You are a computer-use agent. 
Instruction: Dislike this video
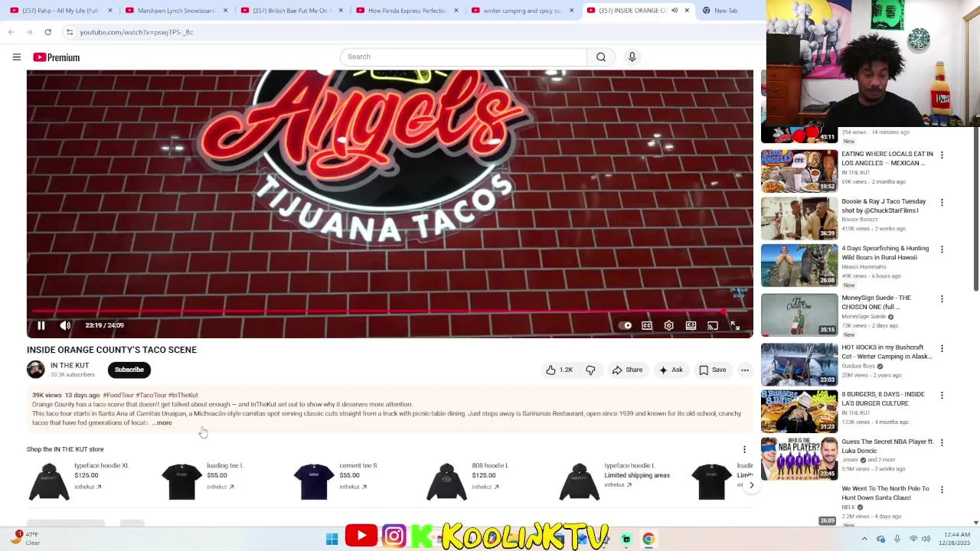(x=590, y=370)
